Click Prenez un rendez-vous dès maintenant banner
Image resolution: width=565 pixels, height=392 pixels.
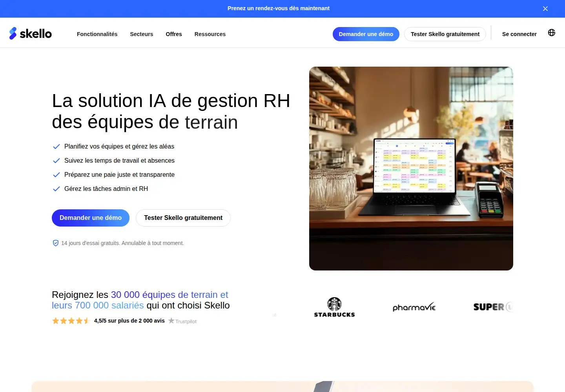point(279,8)
